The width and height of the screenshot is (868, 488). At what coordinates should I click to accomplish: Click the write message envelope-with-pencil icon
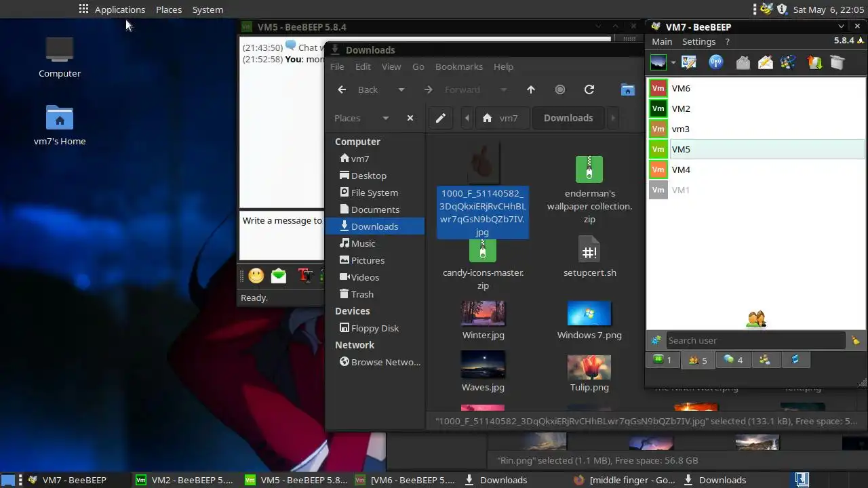pyautogui.click(x=766, y=62)
